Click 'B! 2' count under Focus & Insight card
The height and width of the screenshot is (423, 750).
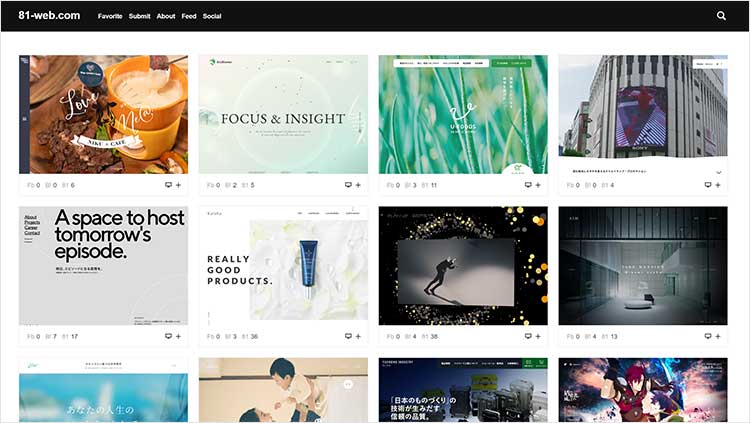click(x=231, y=185)
